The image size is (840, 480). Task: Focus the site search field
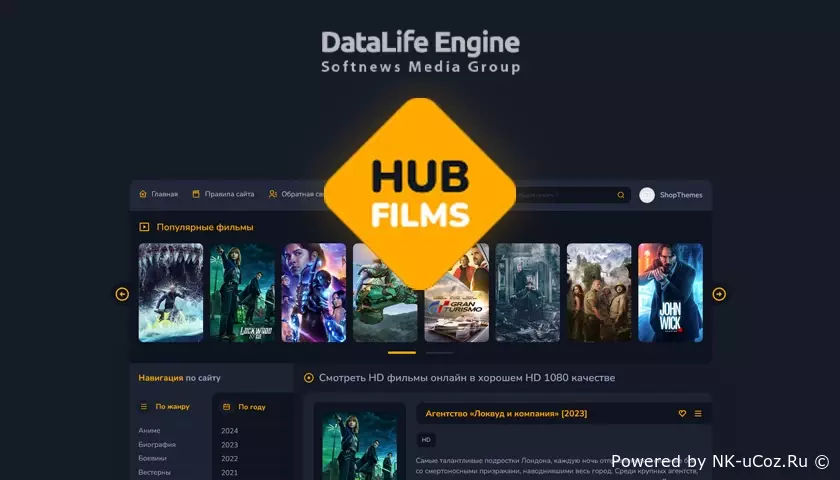(571, 195)
